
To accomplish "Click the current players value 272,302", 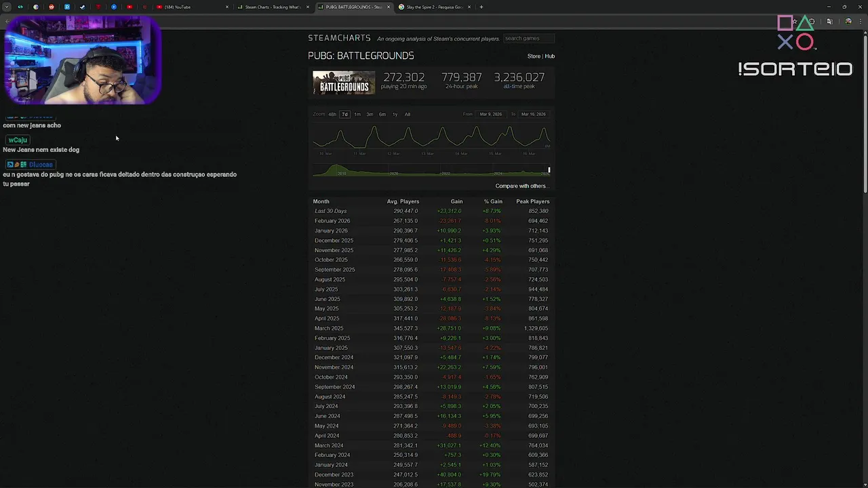I will 404,77.
